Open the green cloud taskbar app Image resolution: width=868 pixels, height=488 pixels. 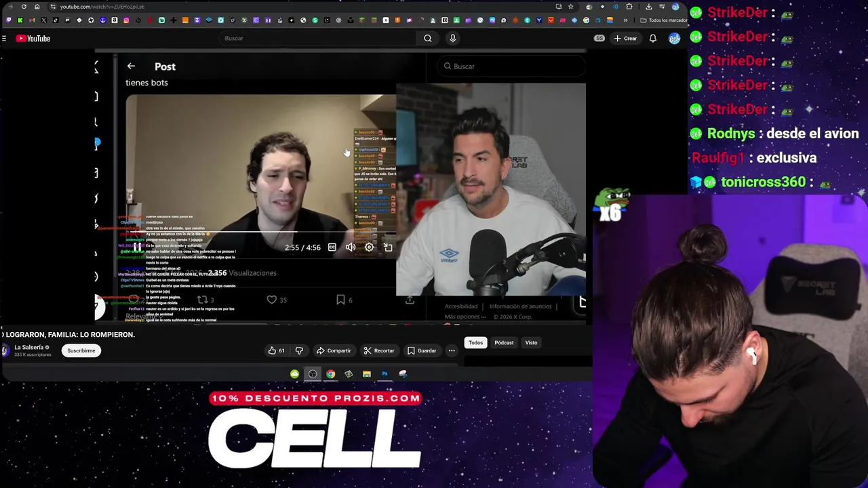pos(294,374)
